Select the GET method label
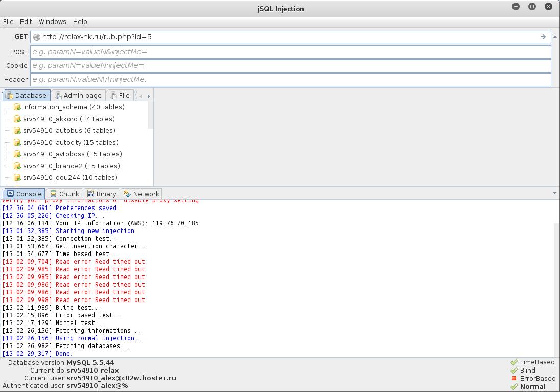560x392 pixels. 21,37
